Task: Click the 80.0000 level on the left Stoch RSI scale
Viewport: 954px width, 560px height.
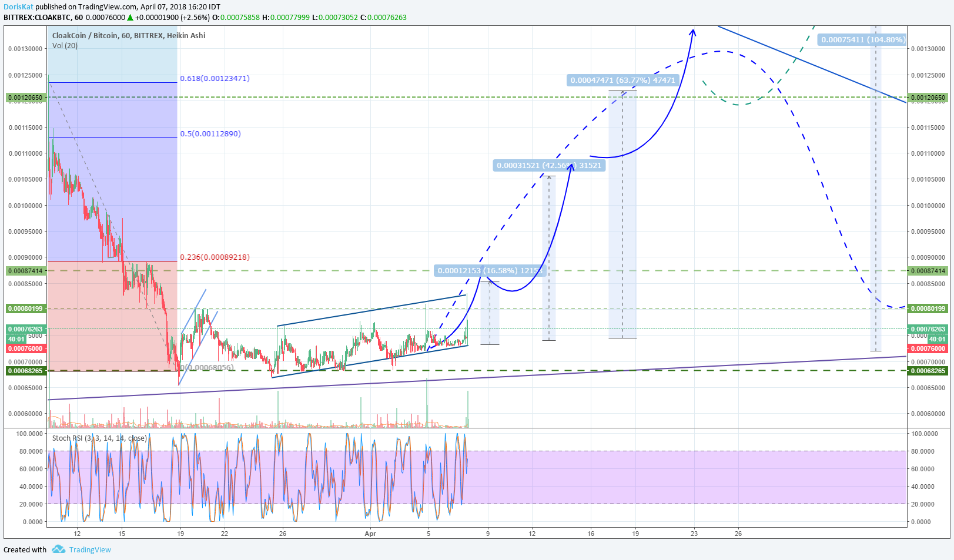Action: 31,451
